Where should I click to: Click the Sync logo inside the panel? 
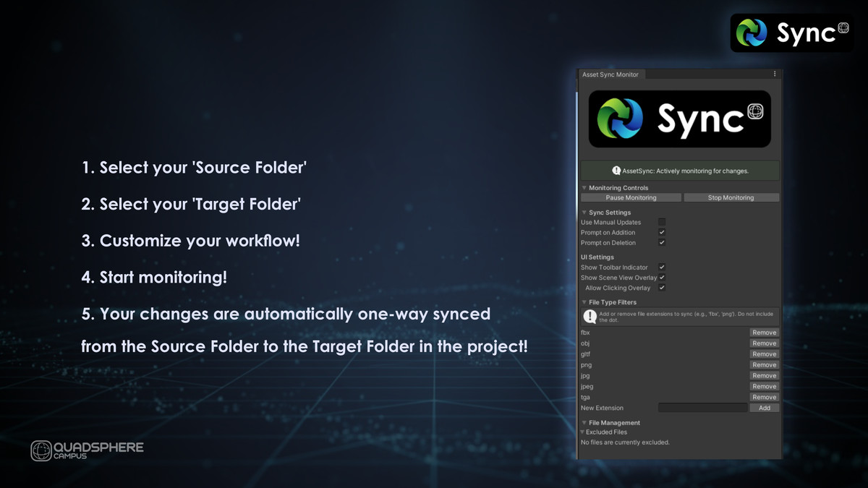coord(678,118)
